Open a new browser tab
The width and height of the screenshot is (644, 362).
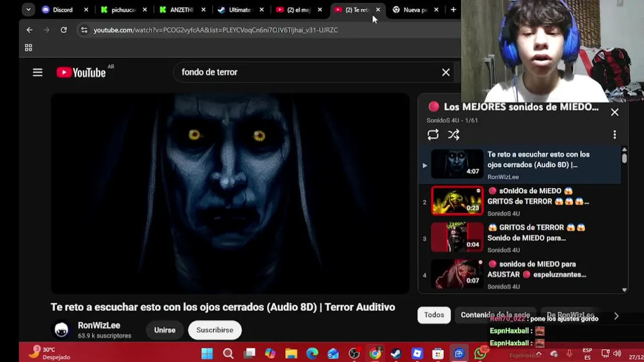(453, 10)
